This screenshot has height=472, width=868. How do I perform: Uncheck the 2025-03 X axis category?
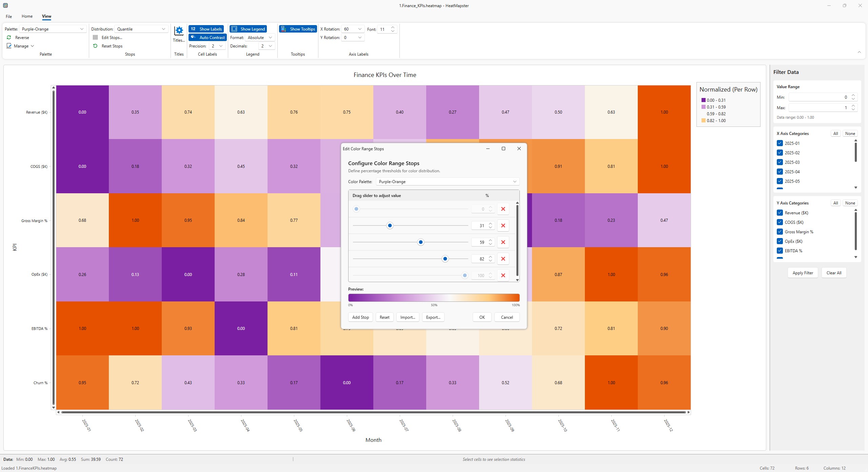(x=780, y=162)
